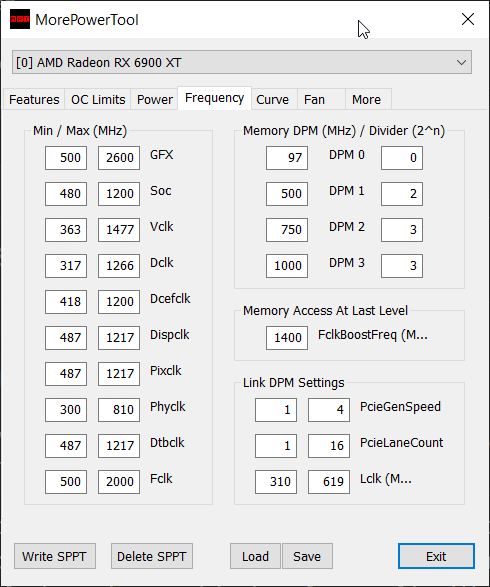This screenshot has width=490, height=587.
Task: Close the MorePowerTool window
Action: (x=468, y=19)
